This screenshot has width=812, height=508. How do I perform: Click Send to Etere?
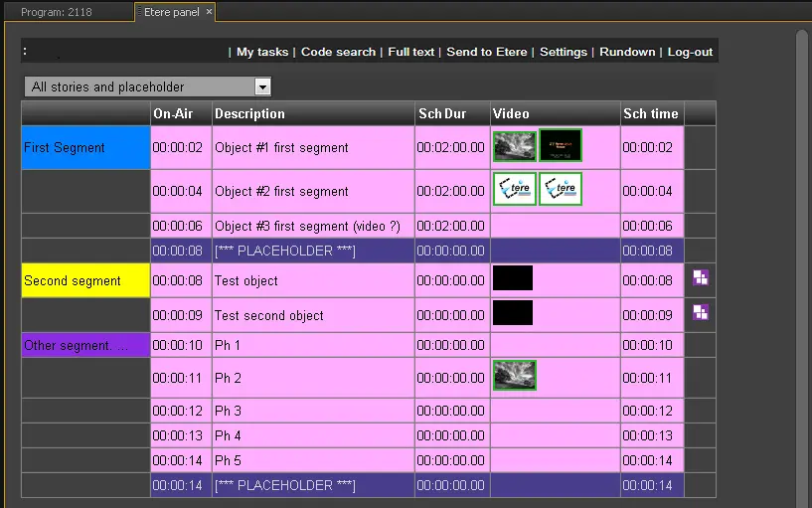pos(488,52)
